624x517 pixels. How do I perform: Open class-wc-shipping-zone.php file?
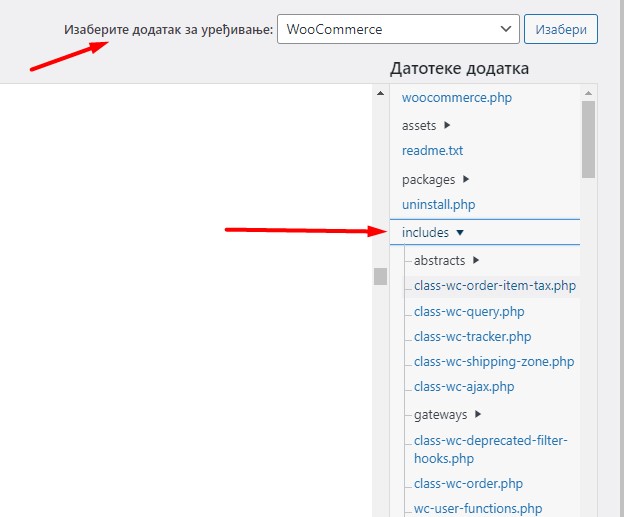(x=494, y=362)
